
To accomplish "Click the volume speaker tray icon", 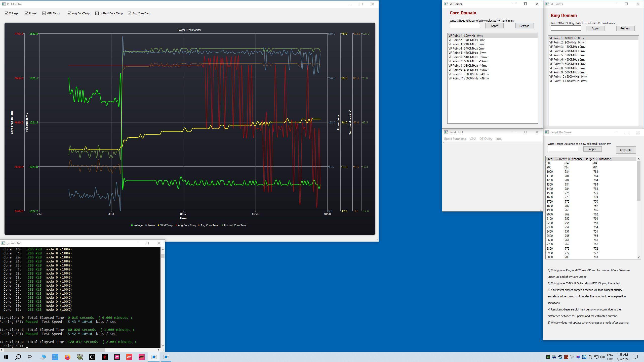I will click(x=602, y=357).
